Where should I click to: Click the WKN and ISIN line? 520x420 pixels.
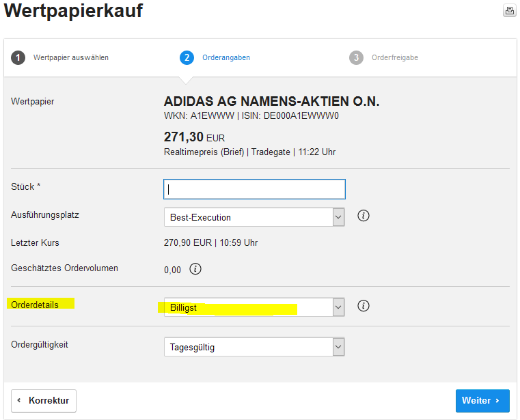coord(251,116)
